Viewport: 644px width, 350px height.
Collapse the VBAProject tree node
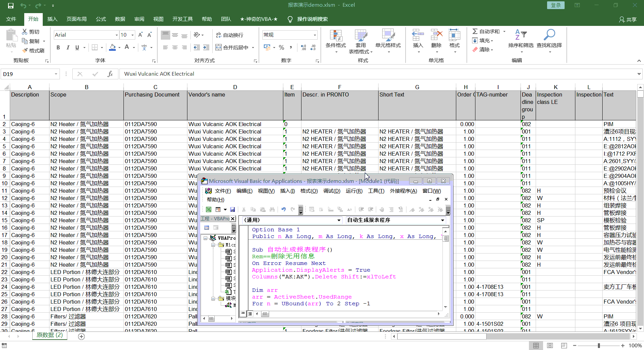tap(205, 238)
